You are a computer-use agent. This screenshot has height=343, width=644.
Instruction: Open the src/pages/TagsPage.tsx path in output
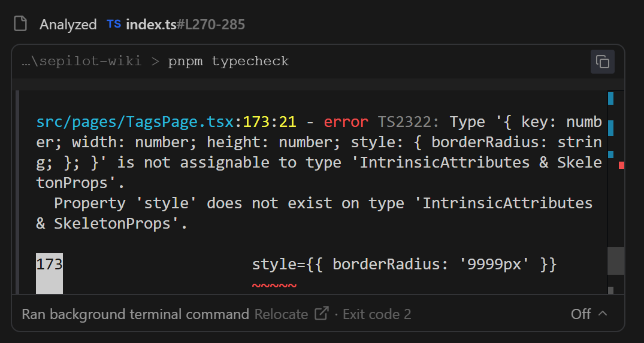click(x=135, y=122)
